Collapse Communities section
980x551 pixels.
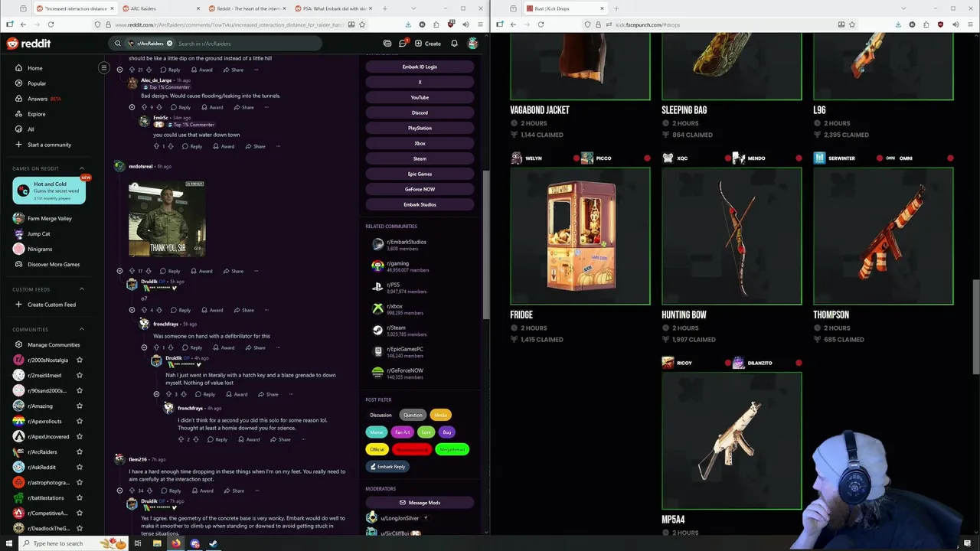(82, 329)
